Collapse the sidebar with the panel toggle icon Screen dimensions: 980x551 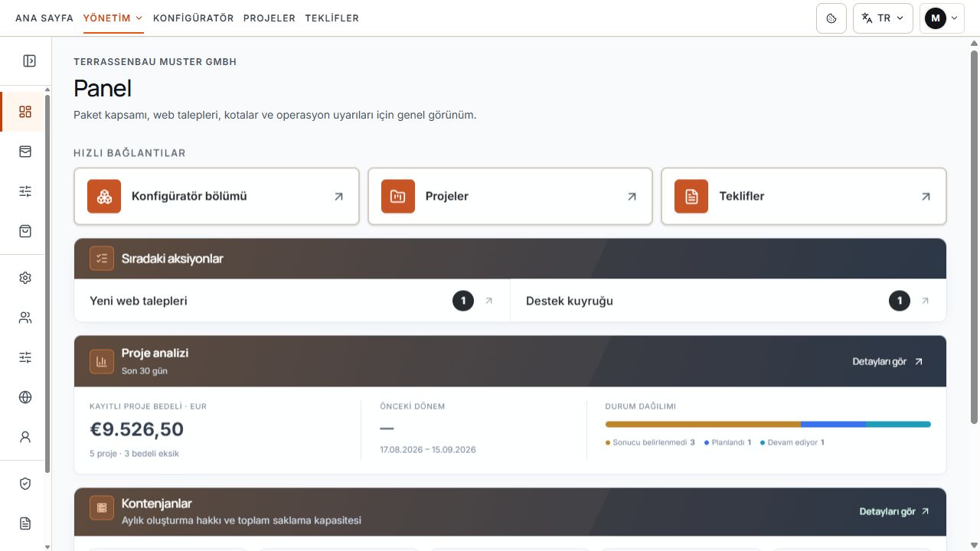pos(29,60)
